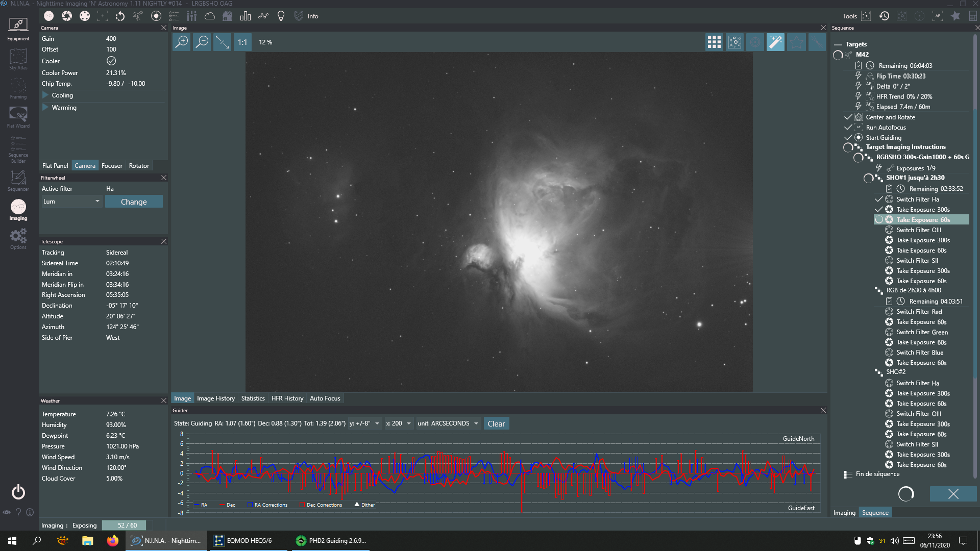The image size is (980, 551).
Task: Open the Sky Atlas sidebar section
Action: tap(18, 59)
